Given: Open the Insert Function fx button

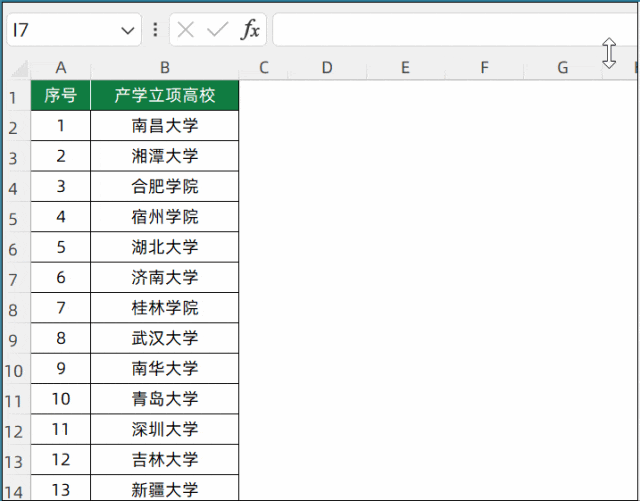Looking at the screenshot, I should [250, 30].
